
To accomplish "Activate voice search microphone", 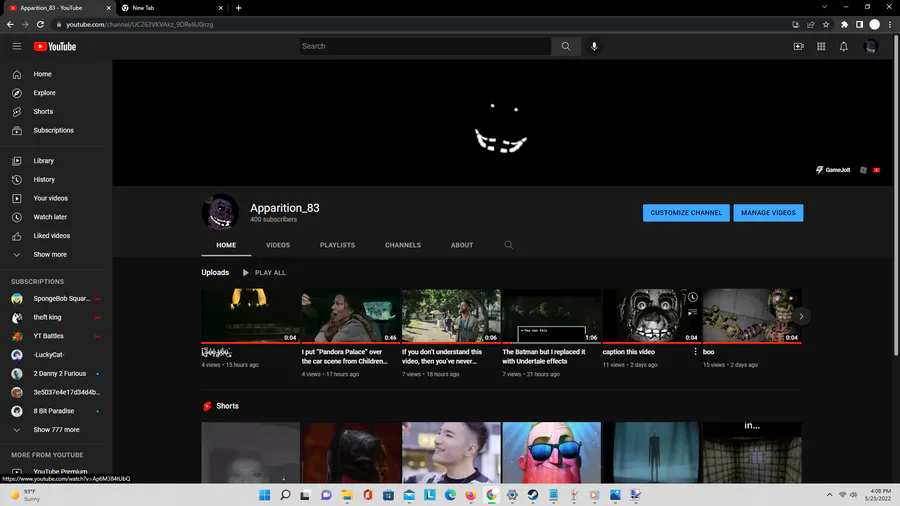I will pyautogui.click(x=594, y=46).
